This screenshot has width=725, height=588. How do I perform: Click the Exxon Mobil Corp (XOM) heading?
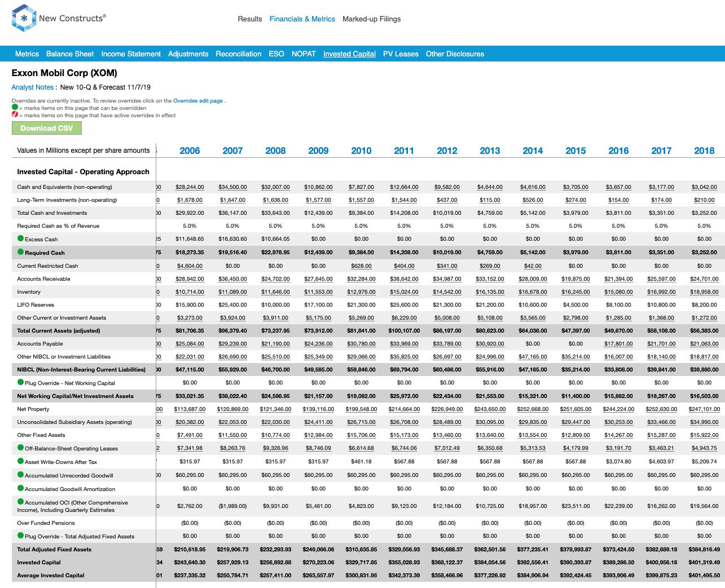[x=64, y=73]
